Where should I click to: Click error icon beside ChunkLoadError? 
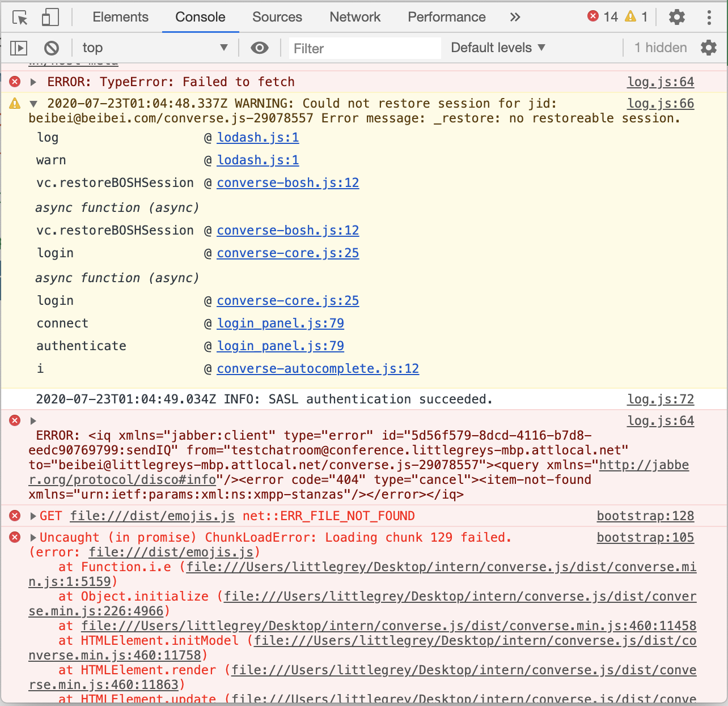(15, 537)
